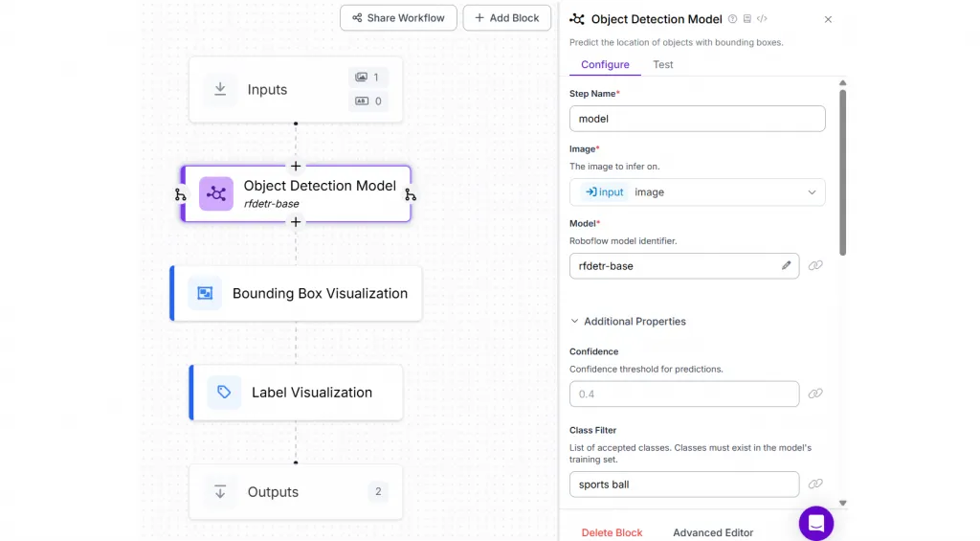The image size is (980, 541).
Task: Open the Image input dropdown
Action: click(x=698, y=192)
